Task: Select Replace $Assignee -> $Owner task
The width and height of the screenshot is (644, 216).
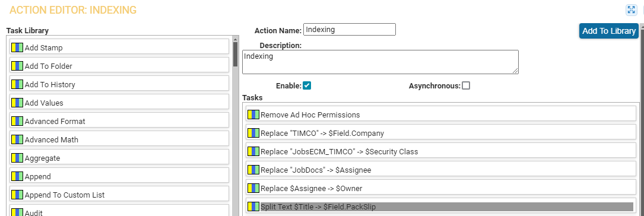Action: (x=440, y=188)
